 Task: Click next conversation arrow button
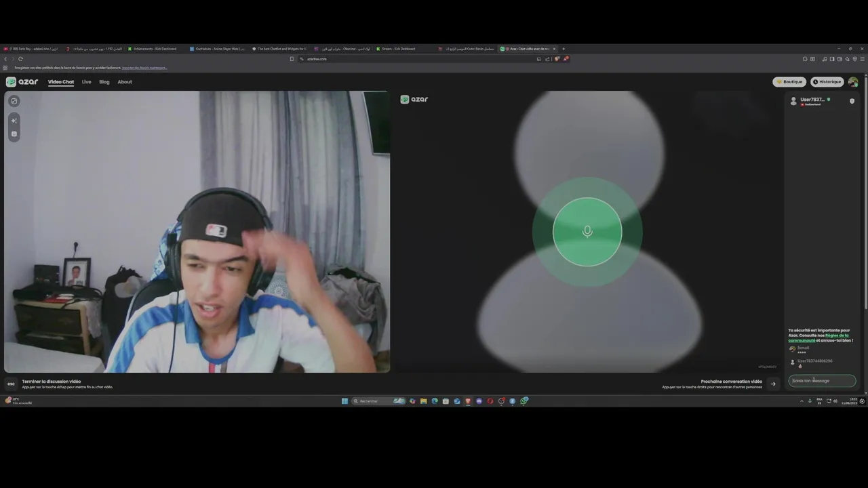(x=773, y=384)
